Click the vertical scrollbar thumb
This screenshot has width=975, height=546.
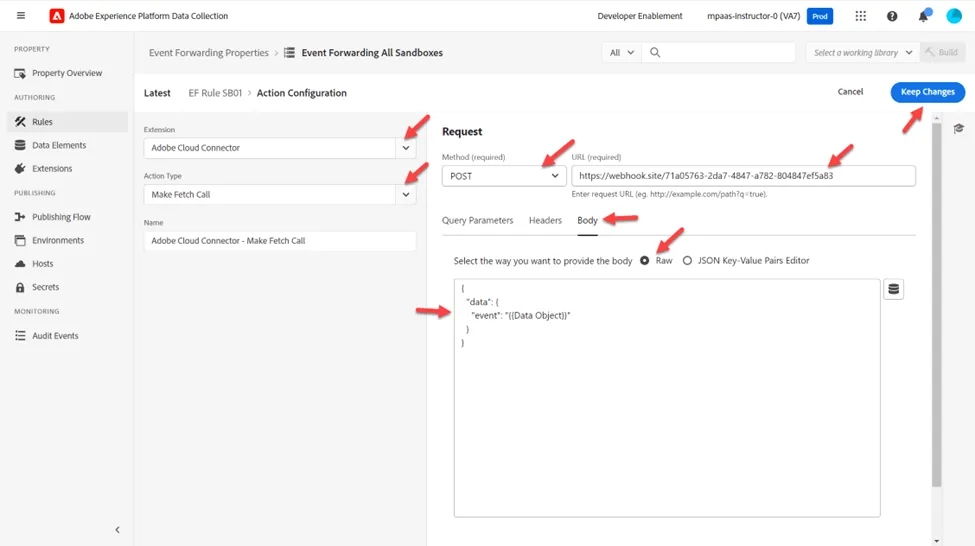click(936, 305)
